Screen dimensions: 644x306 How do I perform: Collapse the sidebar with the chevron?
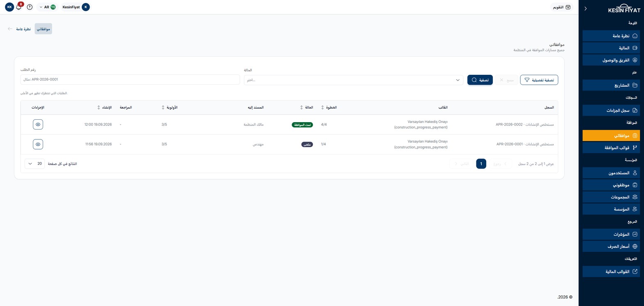point(585,9)
